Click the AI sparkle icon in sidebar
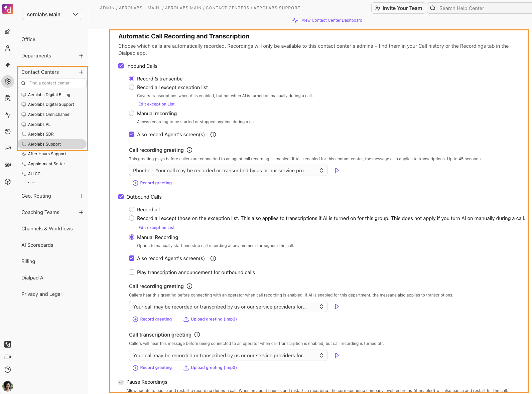Viewport: 532px width, 394px height. pyautogui.click(x=8, y=65)
